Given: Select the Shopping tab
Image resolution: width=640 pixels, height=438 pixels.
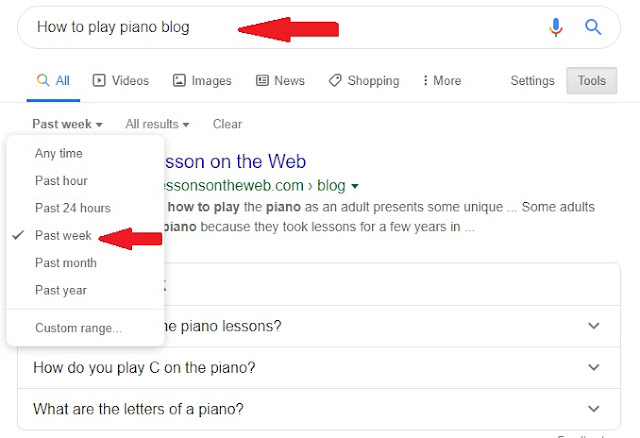Looking at the screenshot, I should (x=364, y=80).
